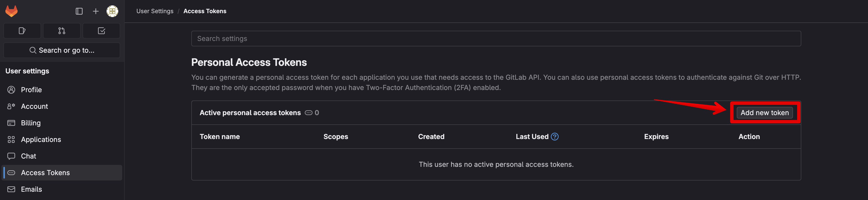Click the Access Tokens breadcrumb
The width and height of the screenshot is (868, 200).
(x=205, y=11)
